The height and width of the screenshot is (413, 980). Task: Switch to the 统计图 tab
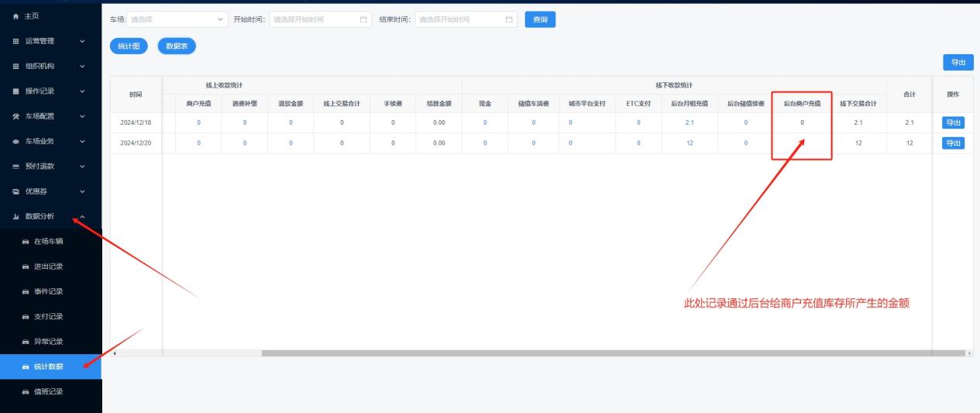coord(129,46)
